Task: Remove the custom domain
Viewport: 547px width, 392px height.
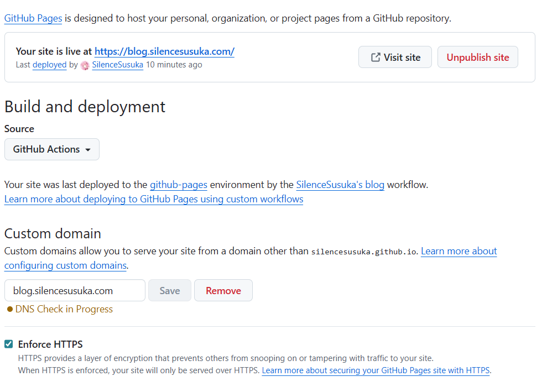Action: 223,290
